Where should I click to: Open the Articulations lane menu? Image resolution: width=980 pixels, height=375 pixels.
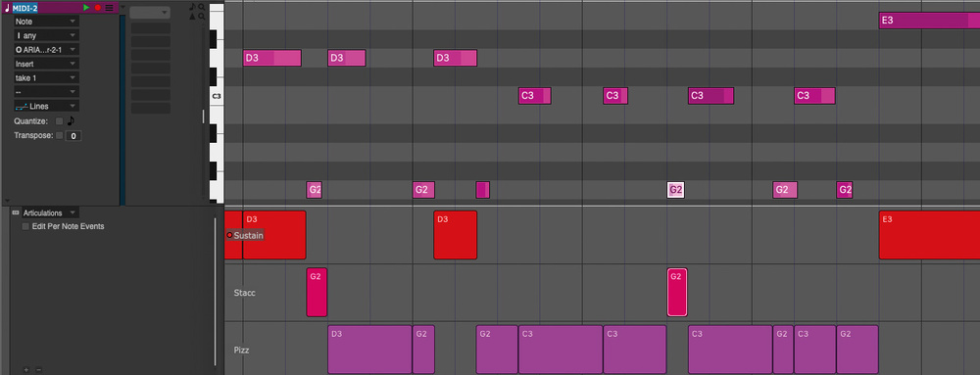[51, 212]
